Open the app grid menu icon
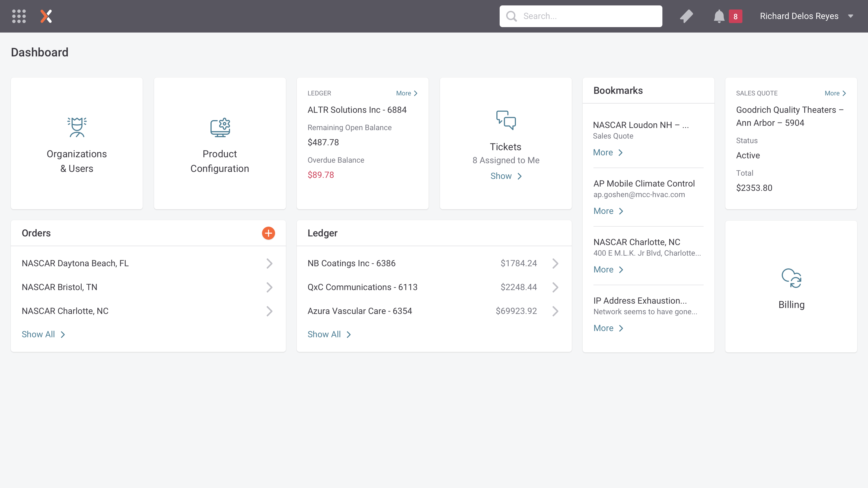The height and width of the screenshot is (488, 868). pos(19,16)
